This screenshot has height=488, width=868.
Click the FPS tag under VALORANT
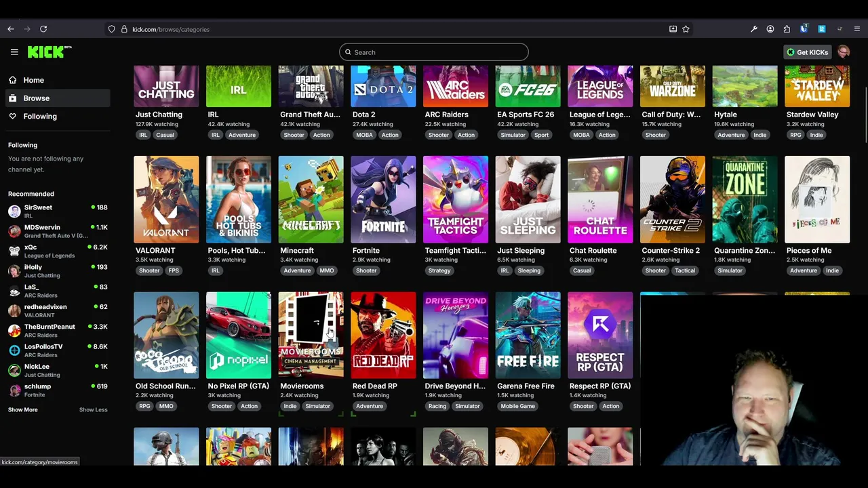click(x=174, y=270)
